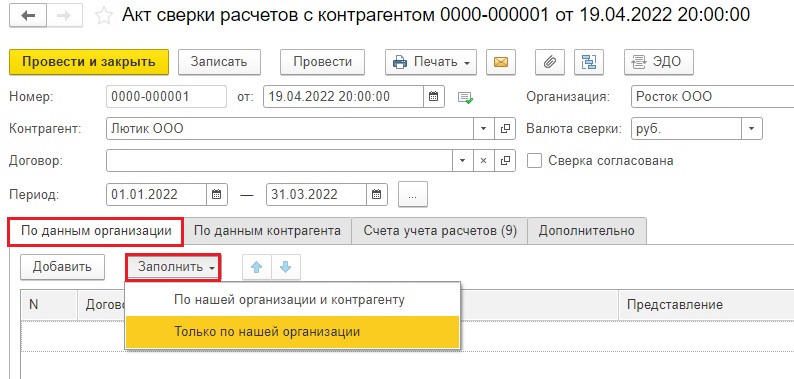
Task: Open document structure hierarchy icon
Action: (589, 62)
